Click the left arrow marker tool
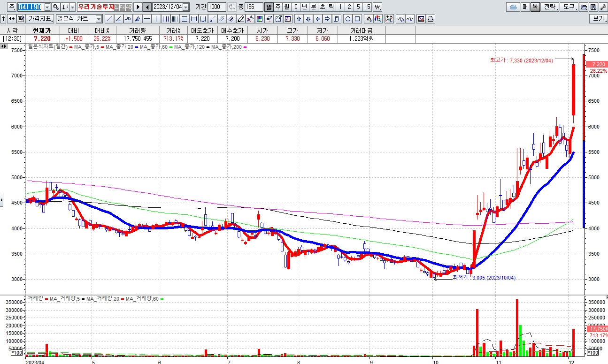 [x=318, y=19]
